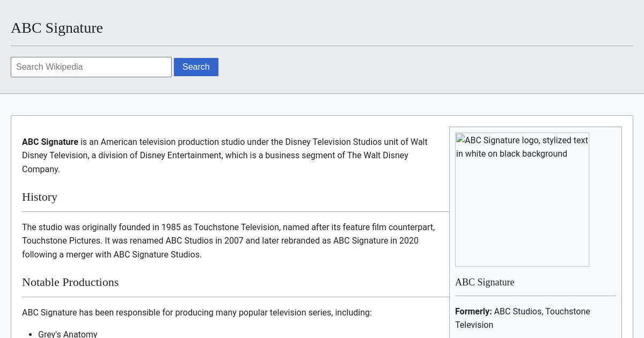644x338 pixels.
Task: Click the year 2007 in History
Action: tap(233, 241)
